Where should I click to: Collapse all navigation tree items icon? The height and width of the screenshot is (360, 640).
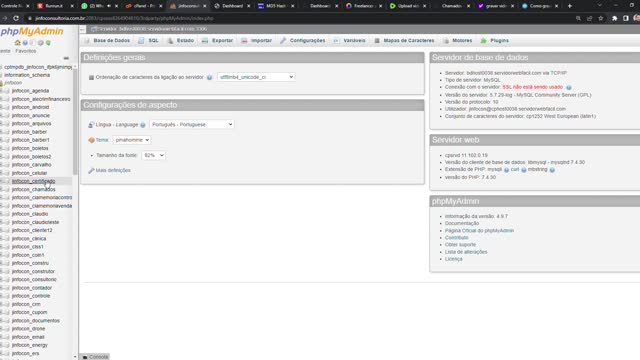point(66,58)
